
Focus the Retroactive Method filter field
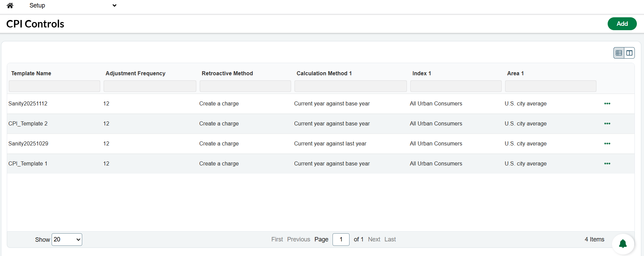pyautogui.click(x=245, y=86)
